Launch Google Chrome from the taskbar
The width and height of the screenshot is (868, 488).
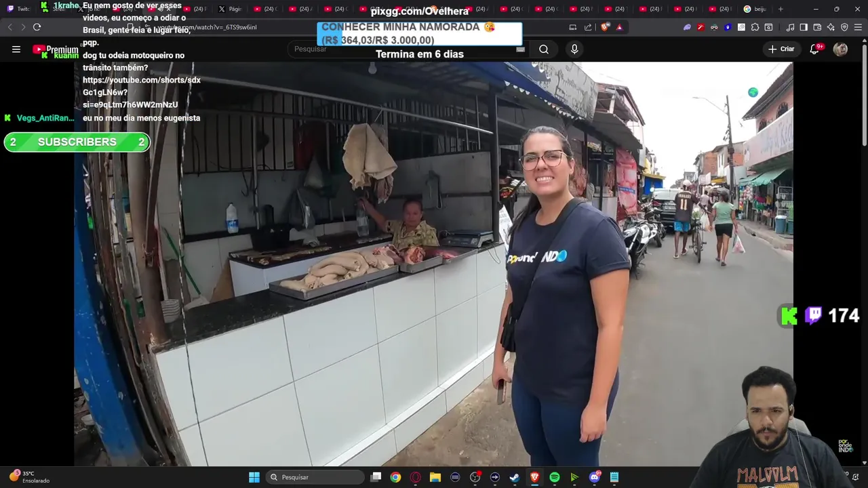[x=395, y=477]
